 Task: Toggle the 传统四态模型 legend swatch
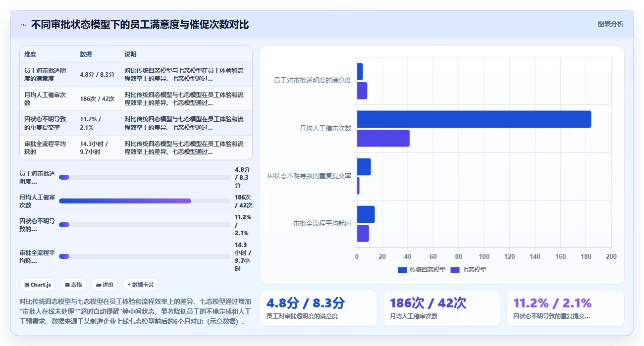pyautogui.click(x=402, y=270)
